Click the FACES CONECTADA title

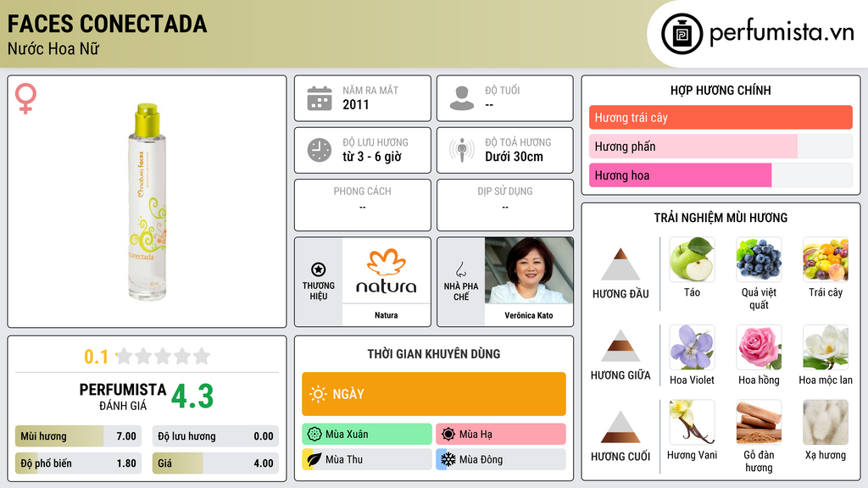pyautogui.click(x=107, y=24)
